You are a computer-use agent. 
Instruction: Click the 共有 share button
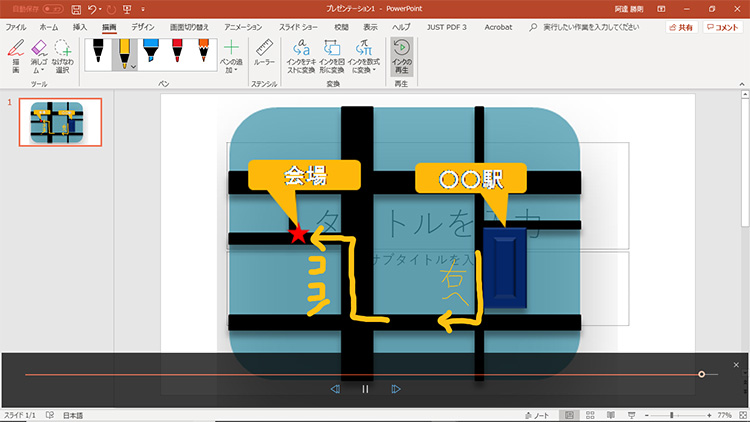[680, 28]
